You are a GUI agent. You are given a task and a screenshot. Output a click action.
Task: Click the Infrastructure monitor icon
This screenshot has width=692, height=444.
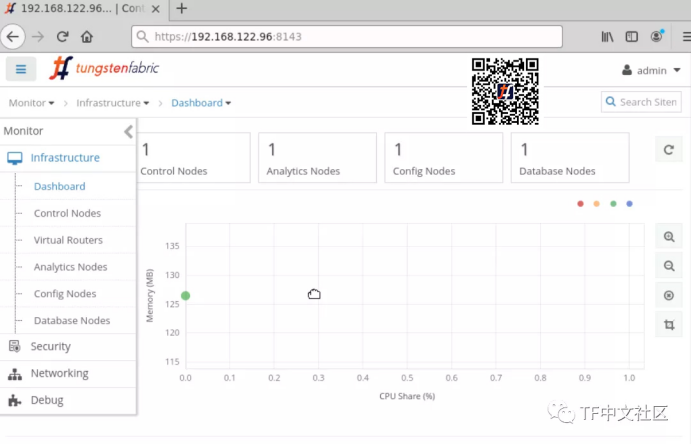tap(15, 158)
